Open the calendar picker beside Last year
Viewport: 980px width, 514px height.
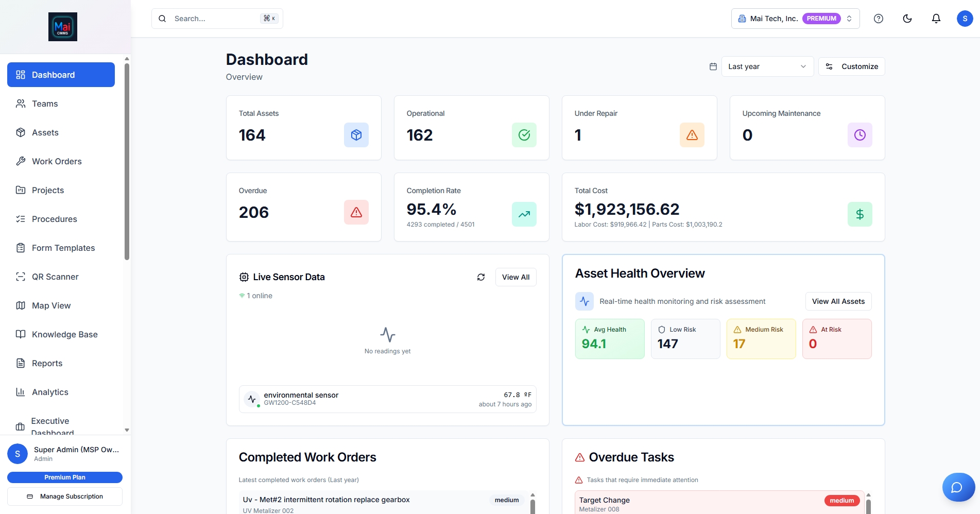coord(713,66)
